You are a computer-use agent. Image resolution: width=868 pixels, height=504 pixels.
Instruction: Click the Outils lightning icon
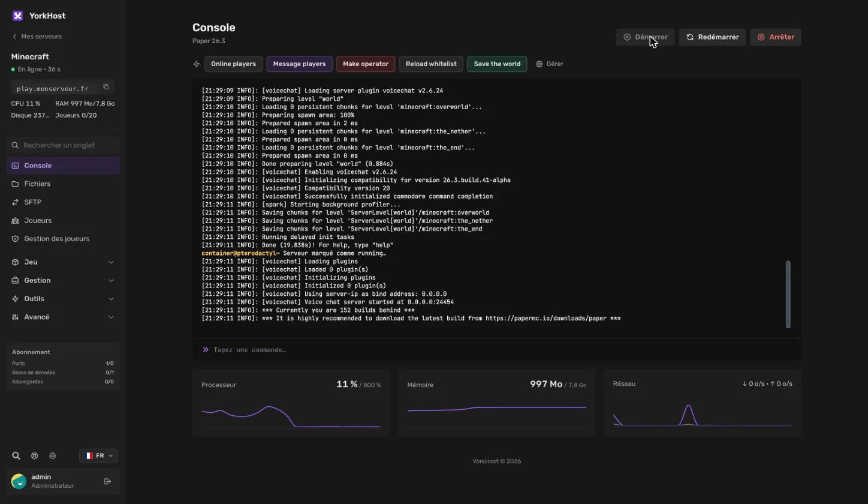(x=15, y=299)
